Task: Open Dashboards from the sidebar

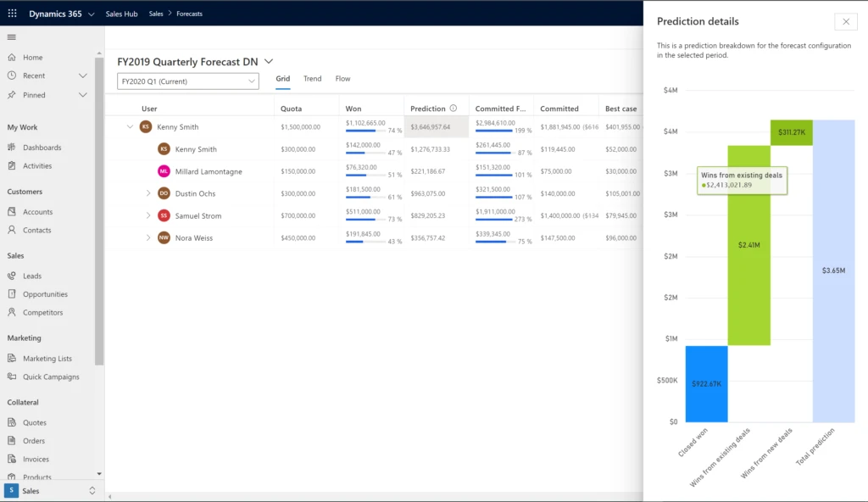Action: 42,148
